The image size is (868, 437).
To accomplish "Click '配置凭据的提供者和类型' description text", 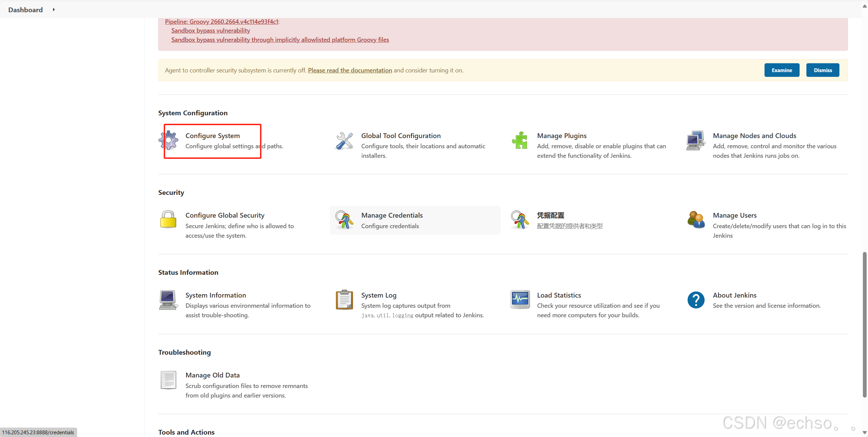I will pyautogui.click(x=570, y=226).
